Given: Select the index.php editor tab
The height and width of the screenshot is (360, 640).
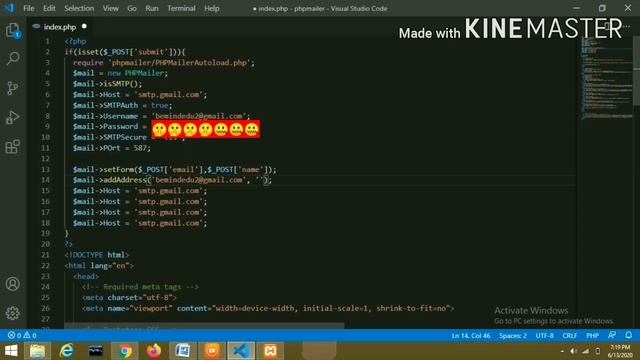Looking at the screenshot, I should pos(59,27).
